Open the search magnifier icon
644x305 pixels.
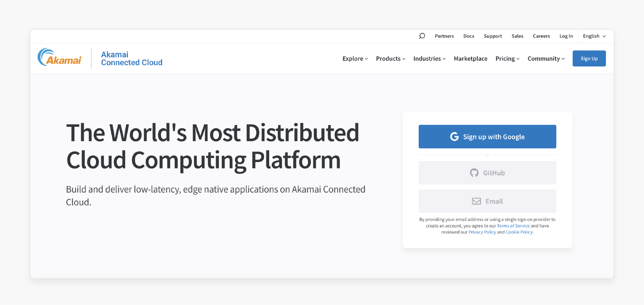click(x=422, y=36)
